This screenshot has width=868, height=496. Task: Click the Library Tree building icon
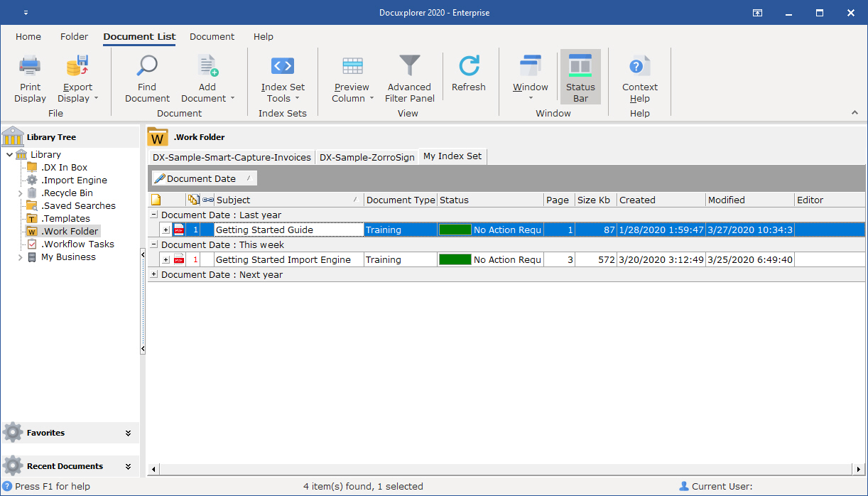pos(13,137)
